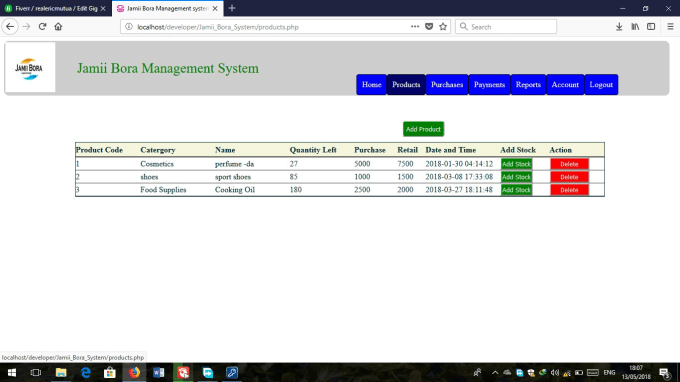Delete the sport shoes product
Image resolution: width=680 pixels, height=382 pixels.
[569, 177]
